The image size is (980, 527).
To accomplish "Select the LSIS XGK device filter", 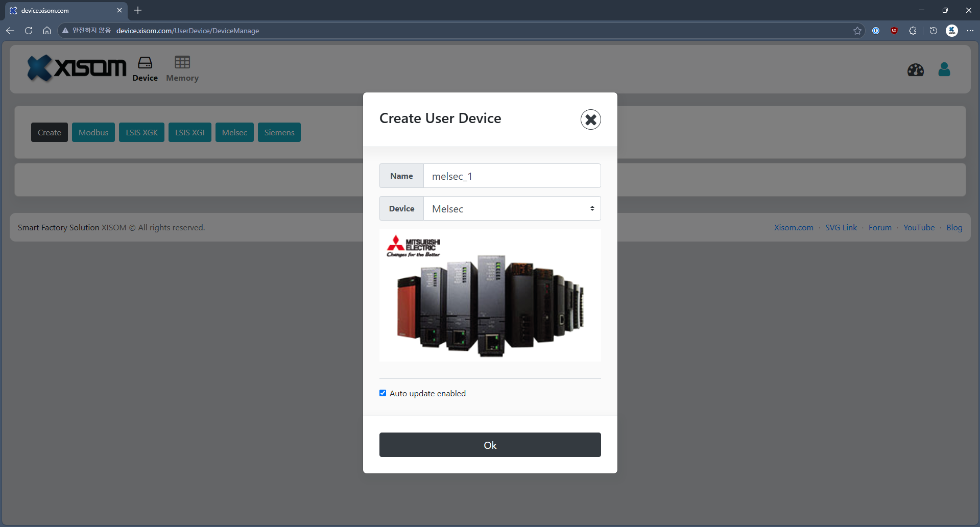I will click(x=141, y=132).
